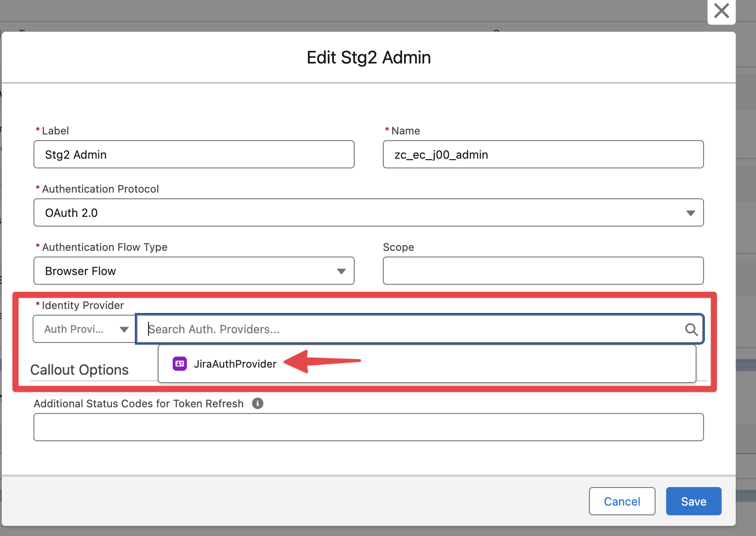Viewport: 756px width, 536px height.
Task: Focus the Label text field
Action: click(194, 155)
